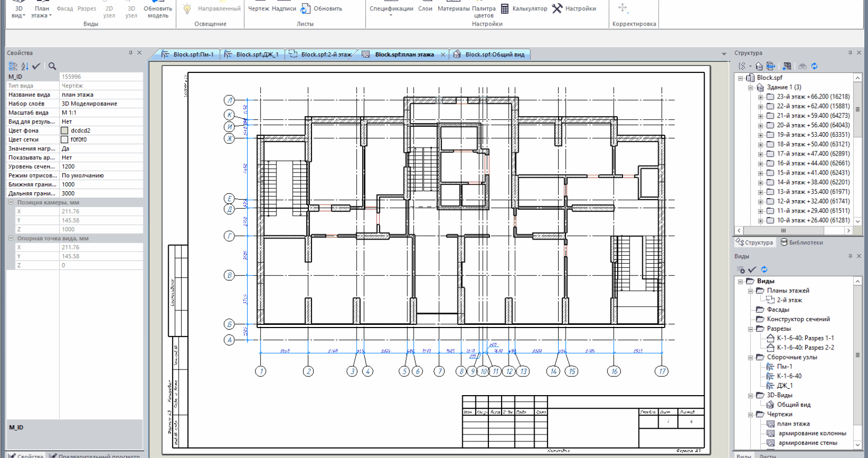Click the binoculars icon in Структура toolbar
This screenshot has width=868, height=458.
[802, 66]
